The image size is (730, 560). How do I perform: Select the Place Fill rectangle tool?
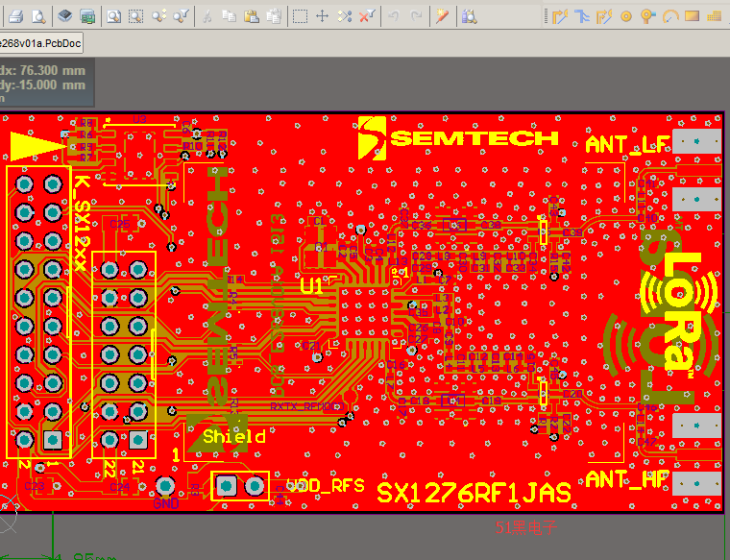[x=693, y=16]
